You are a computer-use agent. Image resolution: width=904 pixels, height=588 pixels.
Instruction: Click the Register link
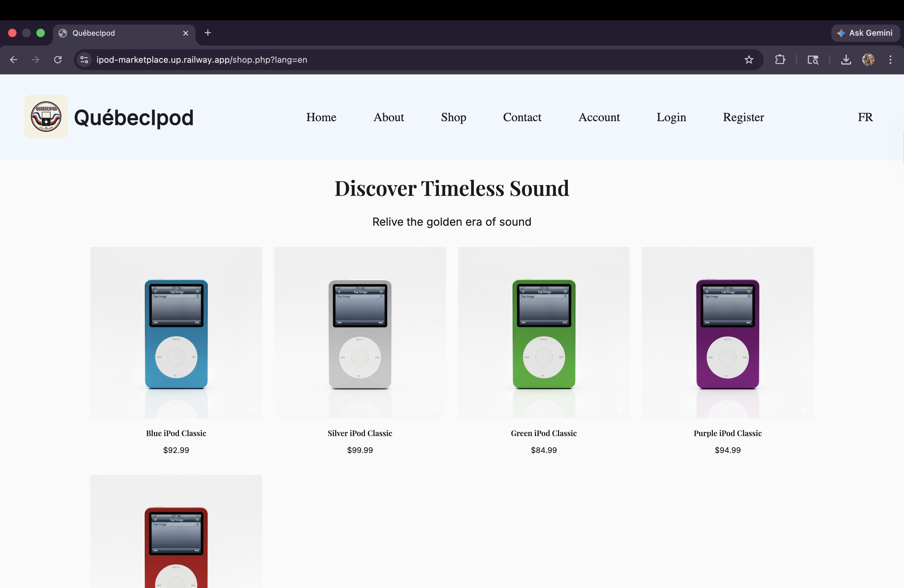(743, 117)
